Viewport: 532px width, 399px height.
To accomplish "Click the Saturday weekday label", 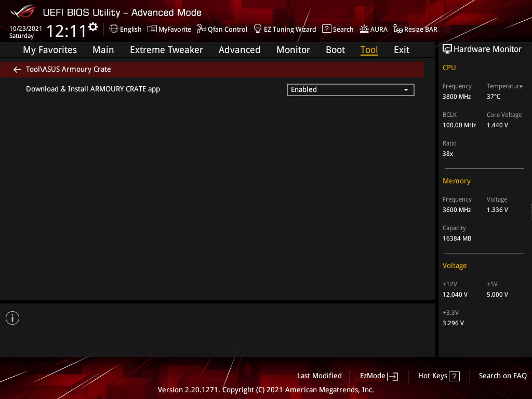I will click(21, 36).
